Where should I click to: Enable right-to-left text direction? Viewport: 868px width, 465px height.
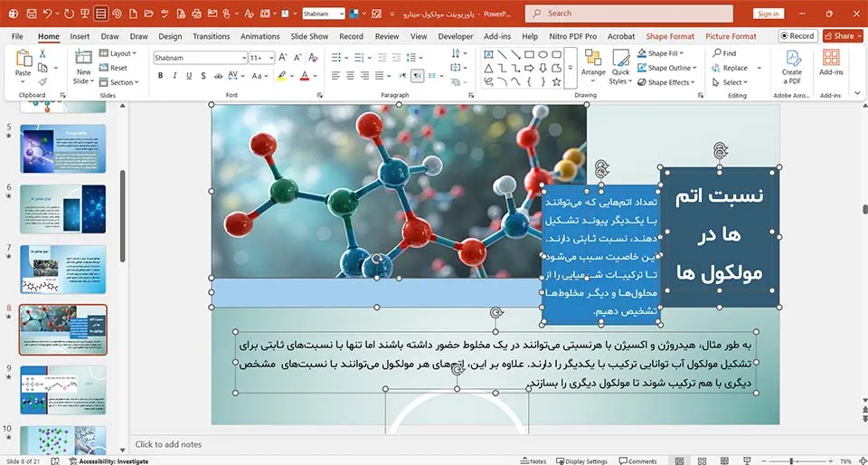tap(418, 75)
